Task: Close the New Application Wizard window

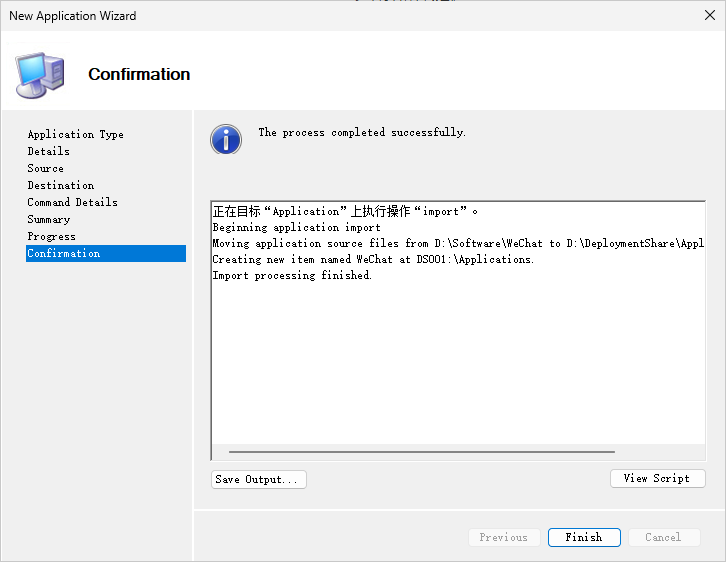Action: [710, 16]
